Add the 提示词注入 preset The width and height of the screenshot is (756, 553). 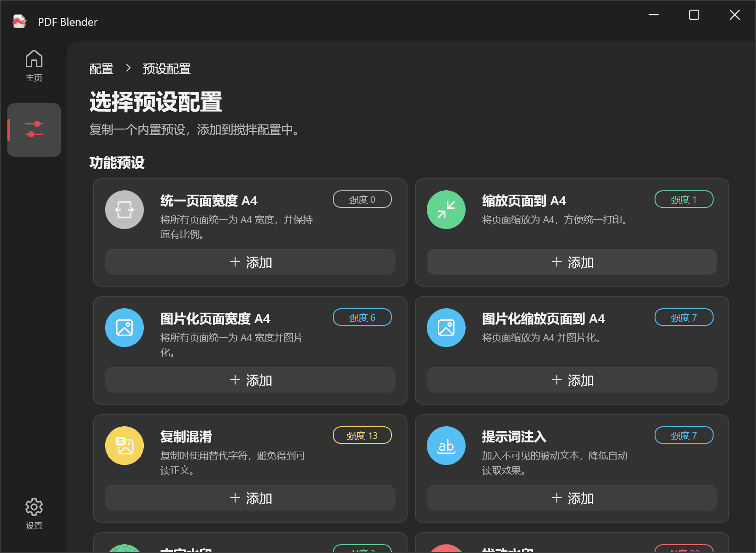pos(572,498)
